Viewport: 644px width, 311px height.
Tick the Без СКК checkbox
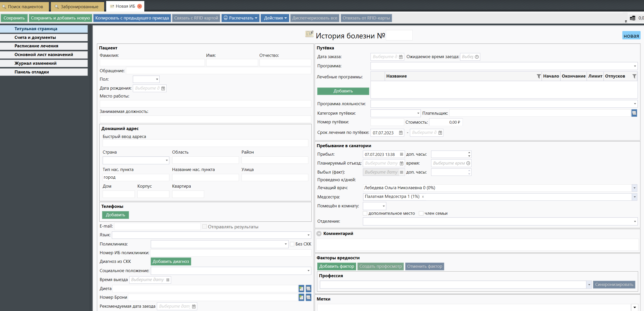tap(292, 244)
